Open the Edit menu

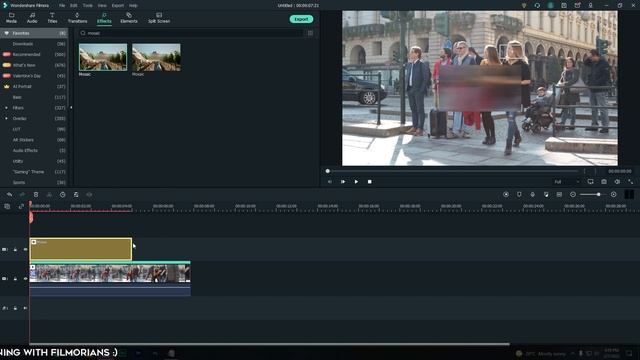(x=73, y=6)
